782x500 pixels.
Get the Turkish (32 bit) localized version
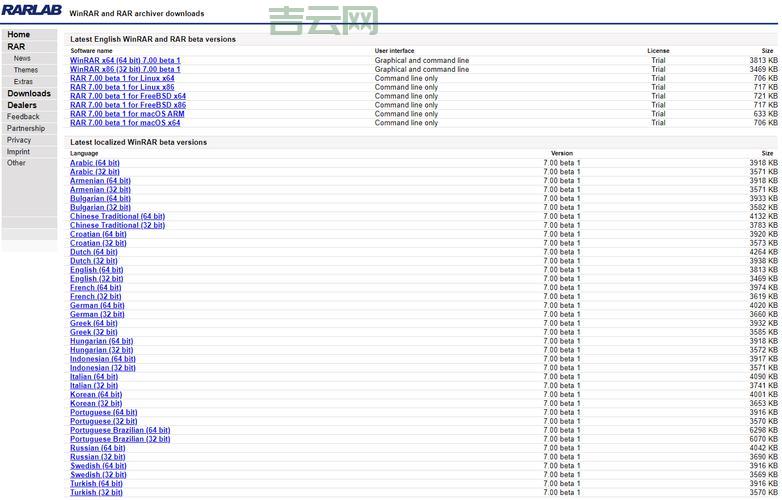tap(96, 492)
